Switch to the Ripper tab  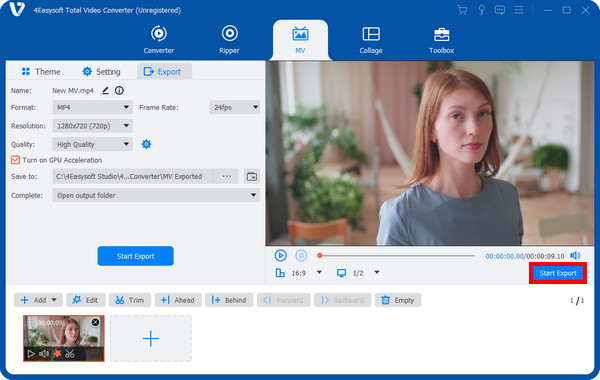229,39
